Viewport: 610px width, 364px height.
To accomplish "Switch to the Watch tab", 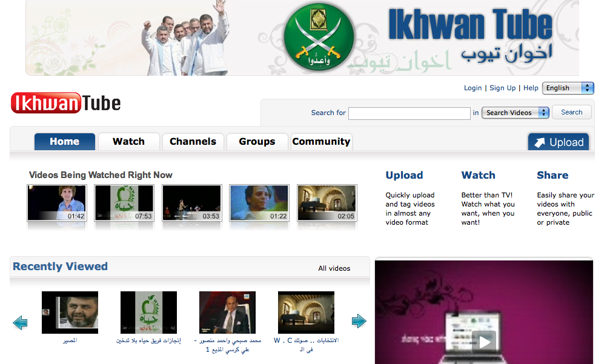I will click(128, 142).
